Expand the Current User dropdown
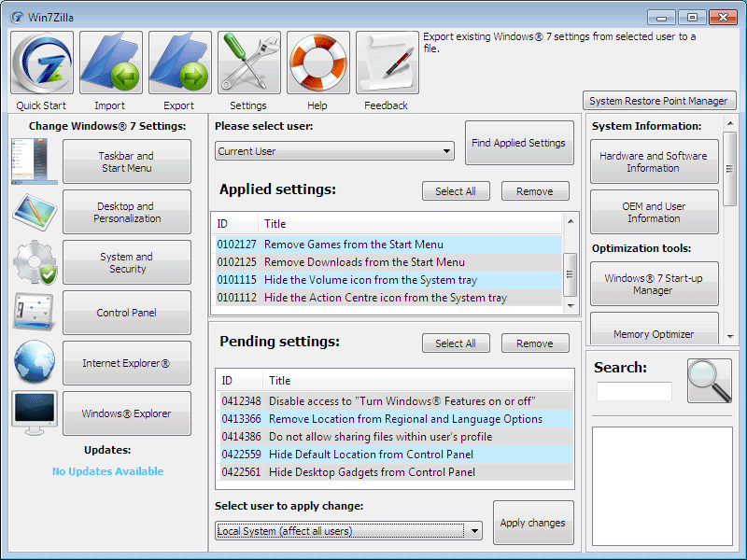This screenshot has height=560, width=747. point(334,151)
